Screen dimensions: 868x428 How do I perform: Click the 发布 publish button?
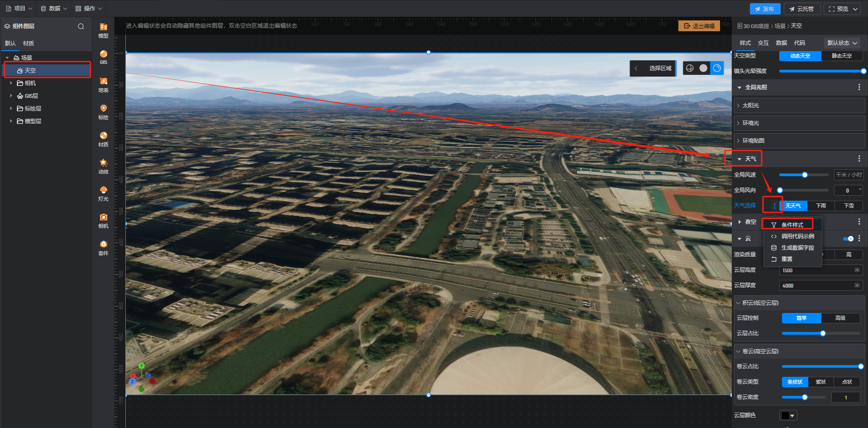tap(764, 9)
